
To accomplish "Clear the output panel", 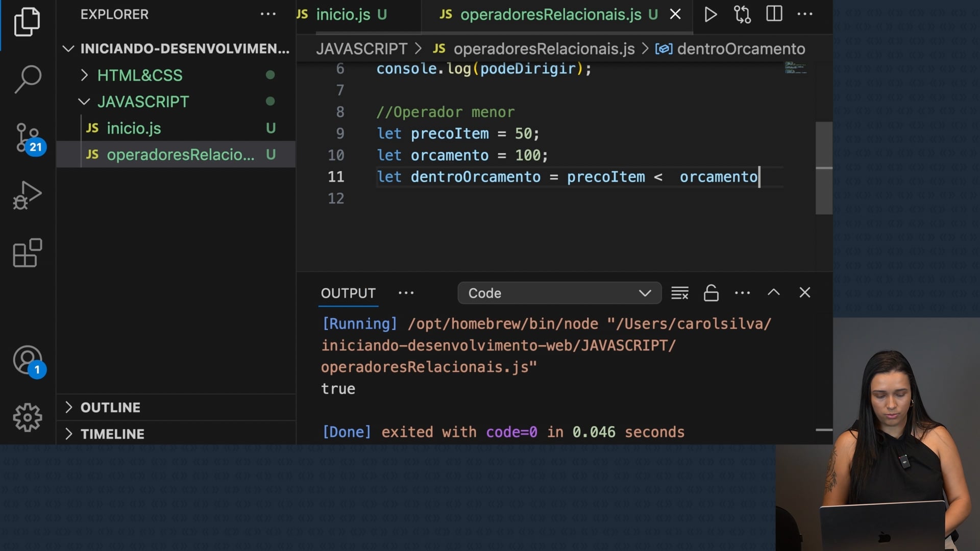I will [x=679, y=293].
